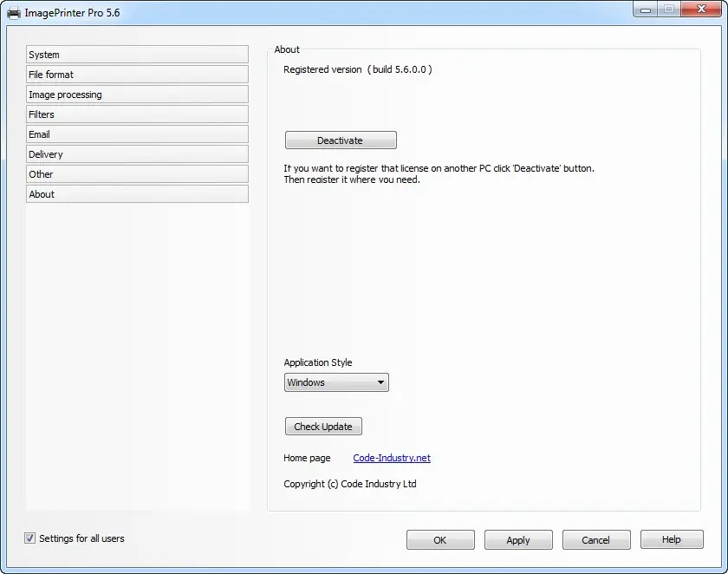Image resolution: width=728 pixels, height=574 pixels.
Task: Open the Email settings section
Action: [137, 134]
